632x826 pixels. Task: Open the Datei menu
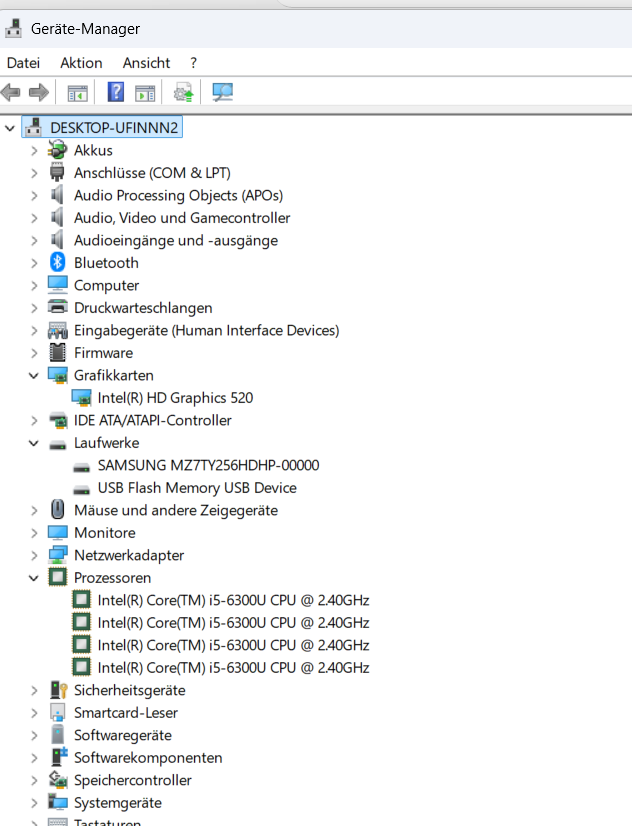point(23,63)
